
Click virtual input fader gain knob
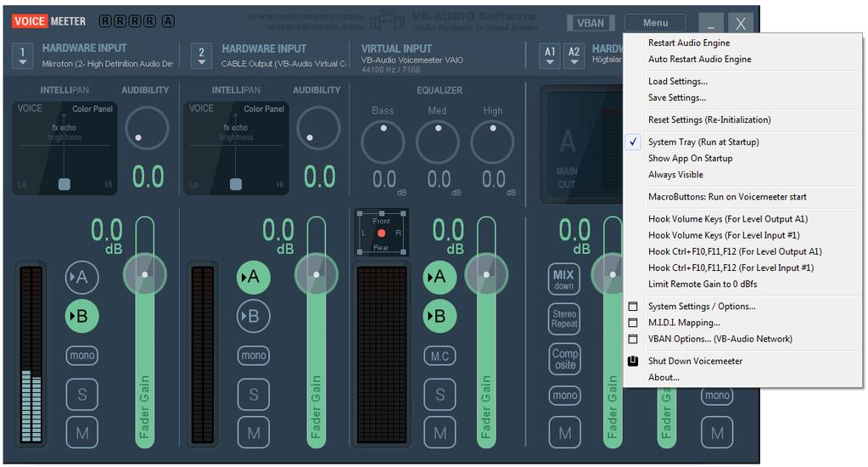[486, 274]
